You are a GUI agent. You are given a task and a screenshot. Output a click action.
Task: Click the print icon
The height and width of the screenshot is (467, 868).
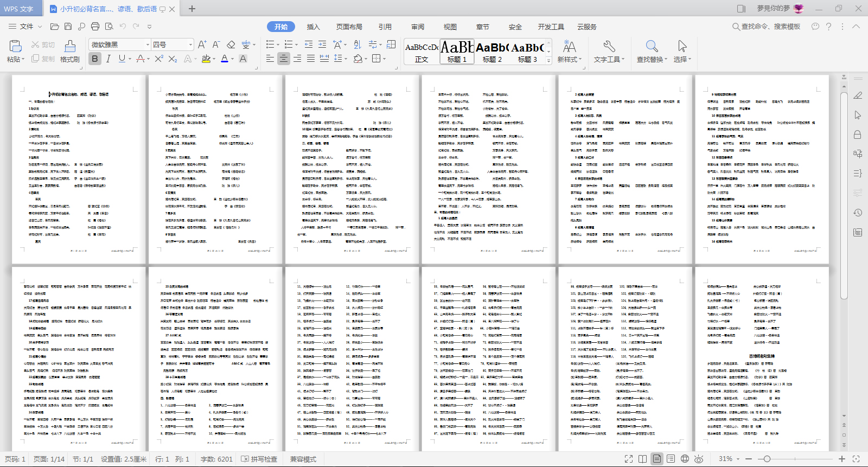click(95, 27)
